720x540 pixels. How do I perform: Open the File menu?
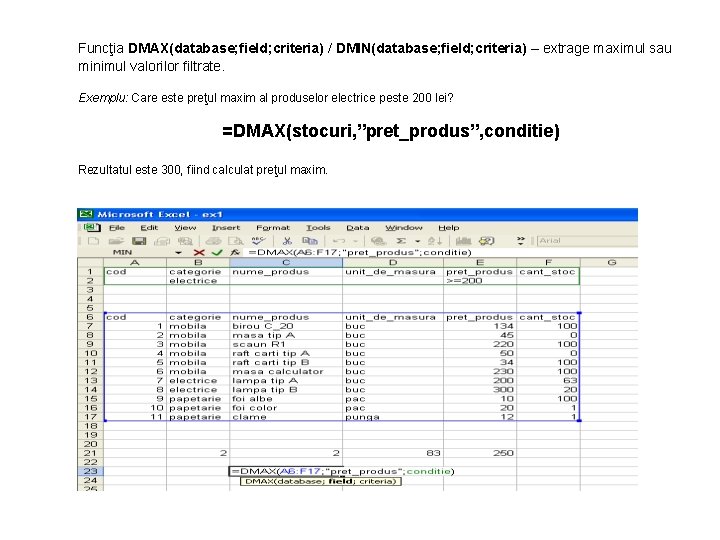pos(117,228)
